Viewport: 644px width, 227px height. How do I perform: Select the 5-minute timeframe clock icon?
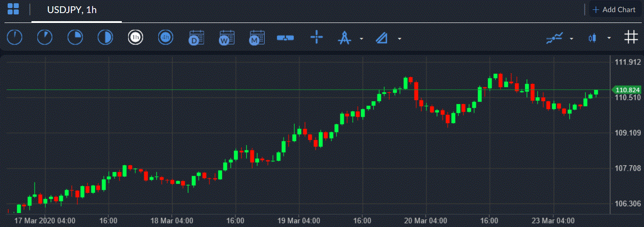click(x=44, y=37)
